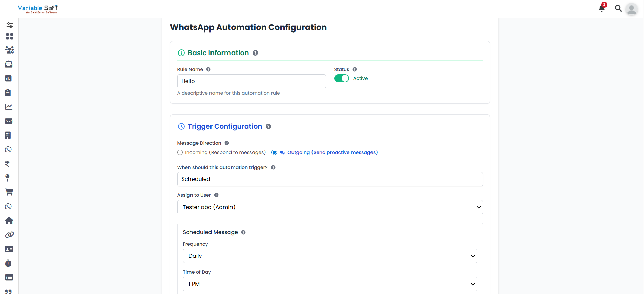Click the envelope mail sidebar icon
644x294 pixels.
9,121
